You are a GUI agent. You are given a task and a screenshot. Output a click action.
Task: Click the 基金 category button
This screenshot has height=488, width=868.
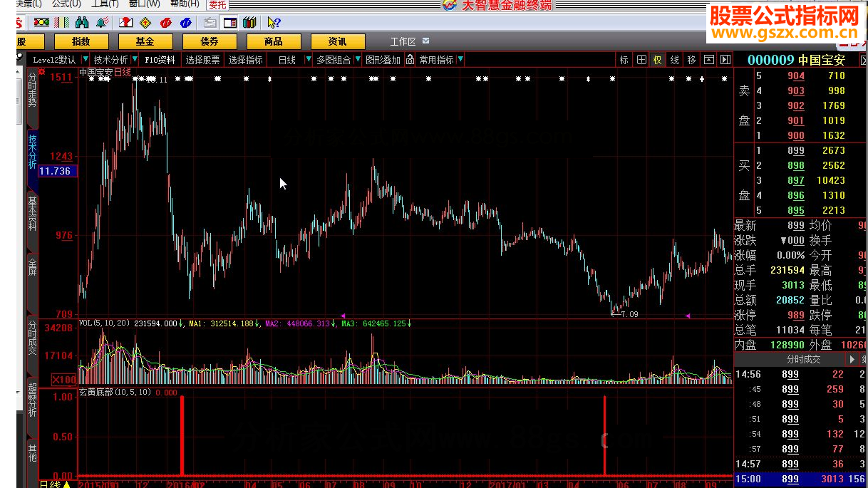click(145, 42)
